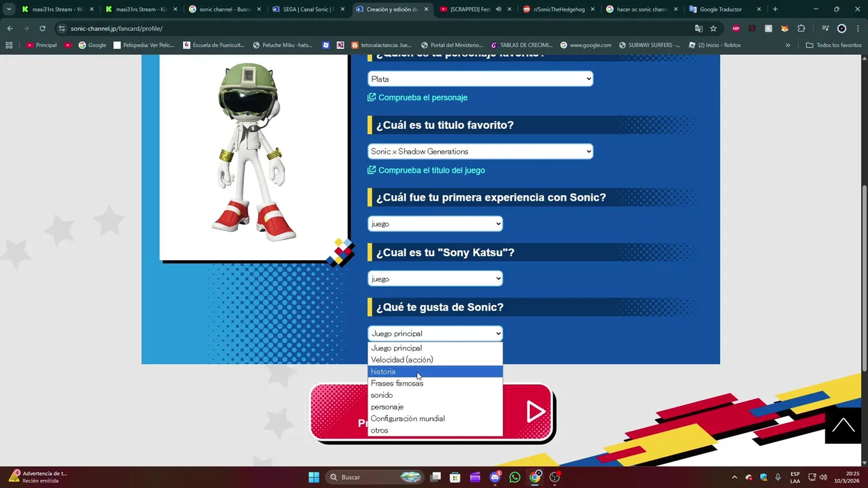The width and height of the screenshot is (868, 488).
Task: Open Task View on the taskbar
Action: click(435, 477)
